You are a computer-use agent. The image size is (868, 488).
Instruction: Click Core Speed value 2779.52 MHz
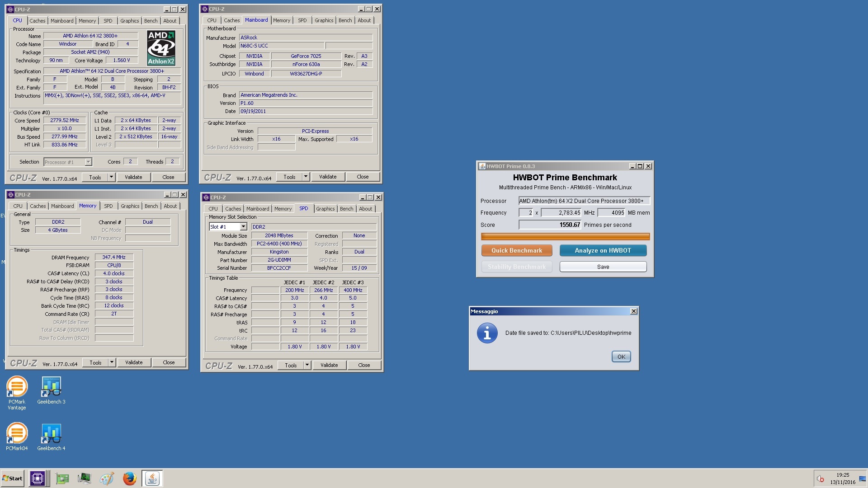tap(65, 121)
